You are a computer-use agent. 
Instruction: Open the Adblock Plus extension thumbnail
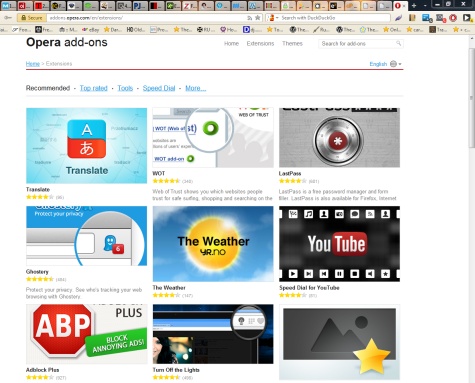tap(87, 334)
